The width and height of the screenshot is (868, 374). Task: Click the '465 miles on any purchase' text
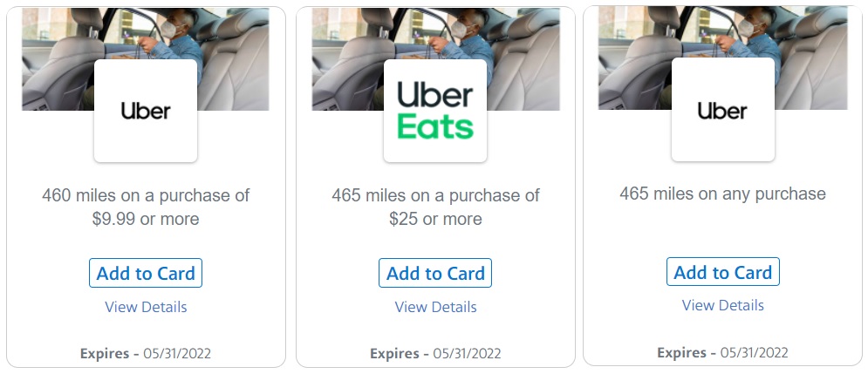(722, 194)
